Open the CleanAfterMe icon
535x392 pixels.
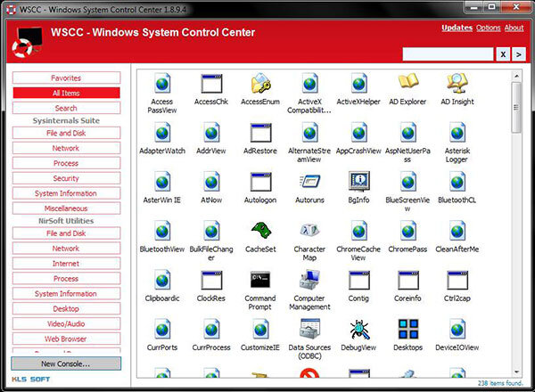(x=457, y=231)
